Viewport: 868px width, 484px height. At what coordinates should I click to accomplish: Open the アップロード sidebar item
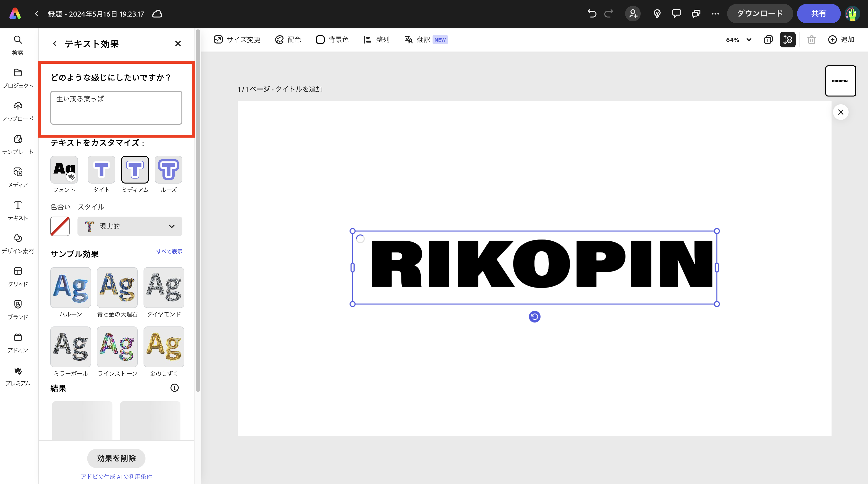click(18, 111)
